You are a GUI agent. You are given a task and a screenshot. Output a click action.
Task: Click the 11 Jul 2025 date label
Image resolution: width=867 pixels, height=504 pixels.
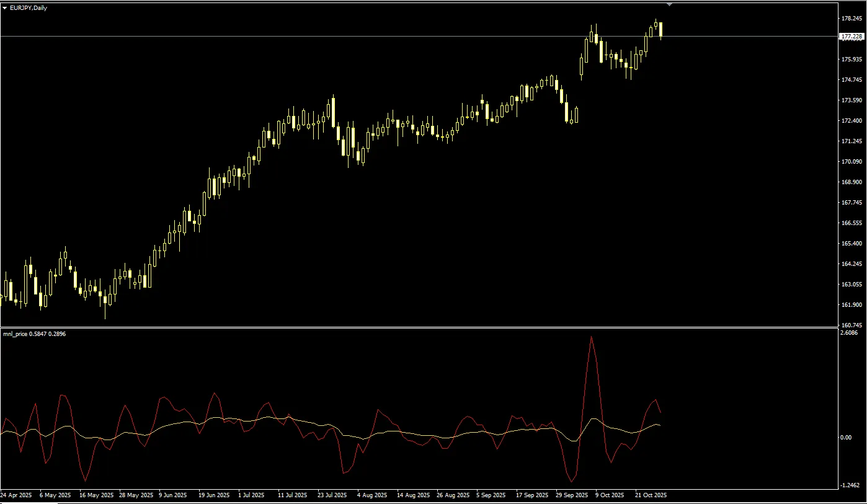[x=292, y=496]
